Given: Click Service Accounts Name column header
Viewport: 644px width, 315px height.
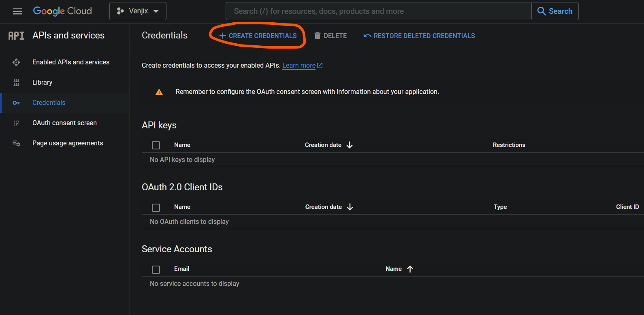Looking at the screenshot, I should point(394,269).
